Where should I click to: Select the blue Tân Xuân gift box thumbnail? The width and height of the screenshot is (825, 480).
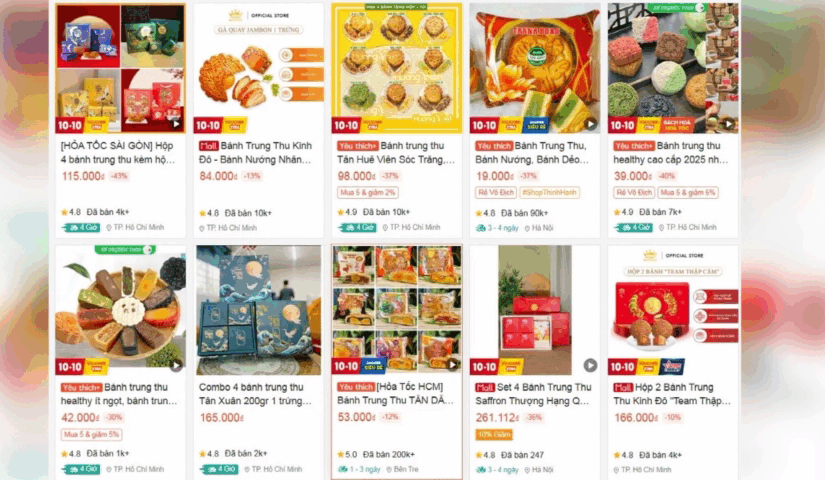(258, 310)
